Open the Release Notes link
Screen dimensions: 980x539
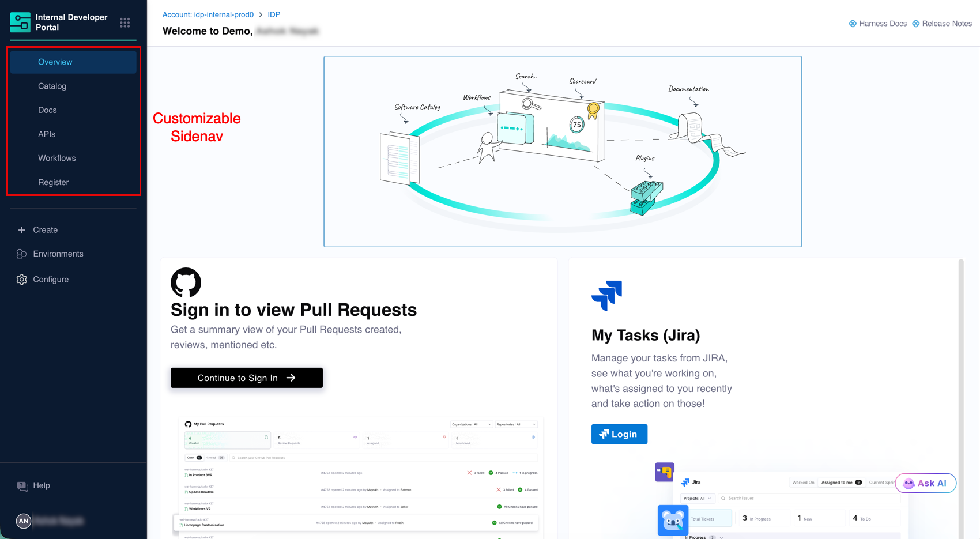click(x=942, y=24)
